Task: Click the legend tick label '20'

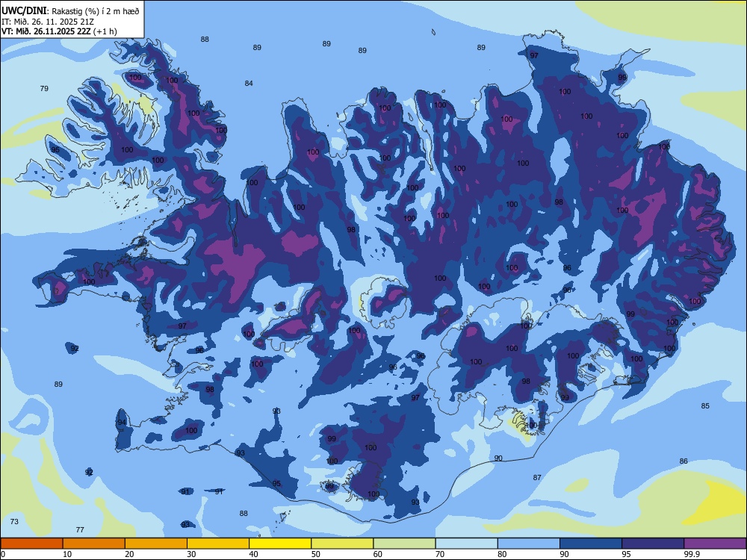Action: click(x=129, y=554)
